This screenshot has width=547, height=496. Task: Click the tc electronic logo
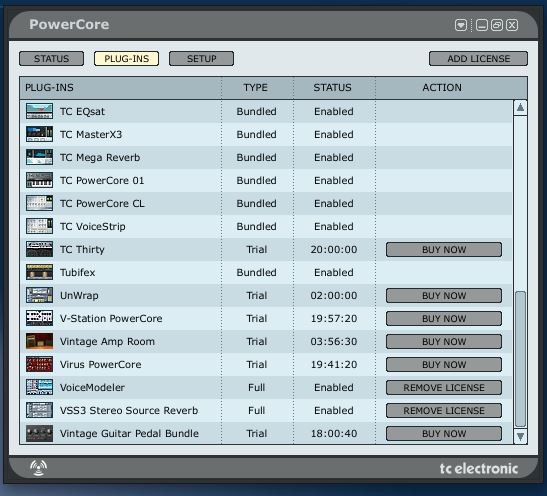tap(479, 468)
